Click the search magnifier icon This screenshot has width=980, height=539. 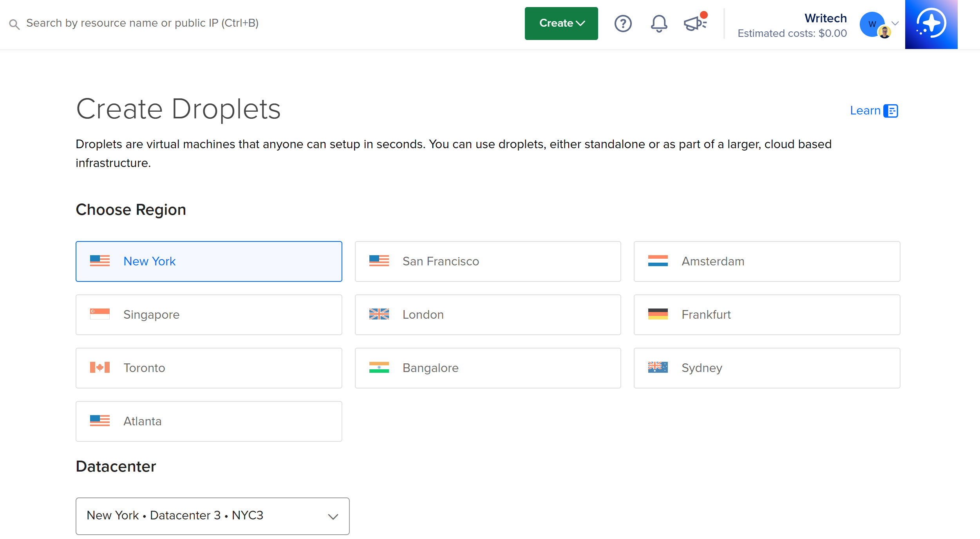[x=14, y=24]
